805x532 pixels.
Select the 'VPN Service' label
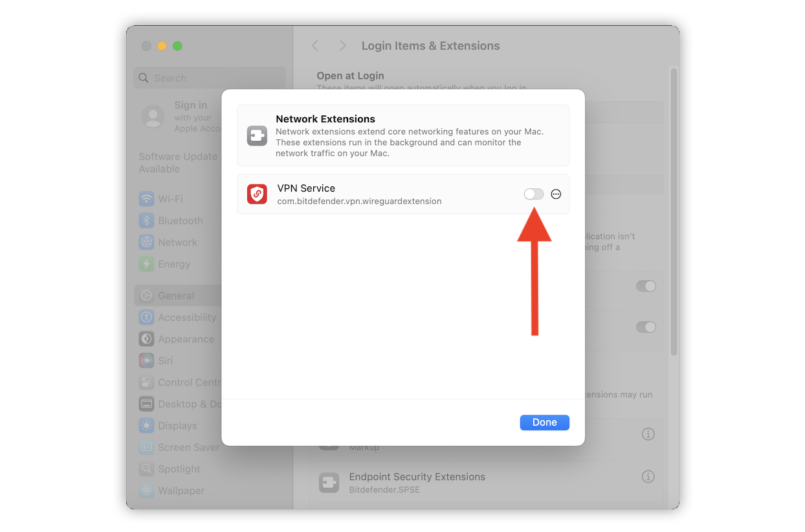pos(306,188)
